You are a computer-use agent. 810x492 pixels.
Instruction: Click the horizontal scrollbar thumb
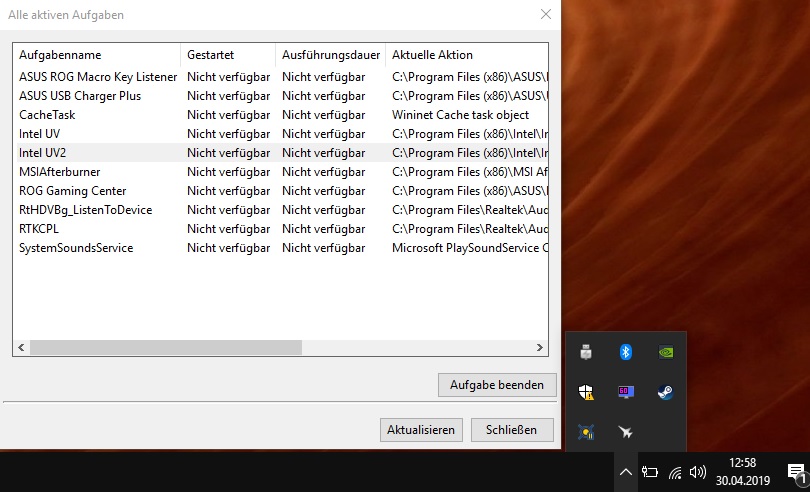[x=166, y=347]
